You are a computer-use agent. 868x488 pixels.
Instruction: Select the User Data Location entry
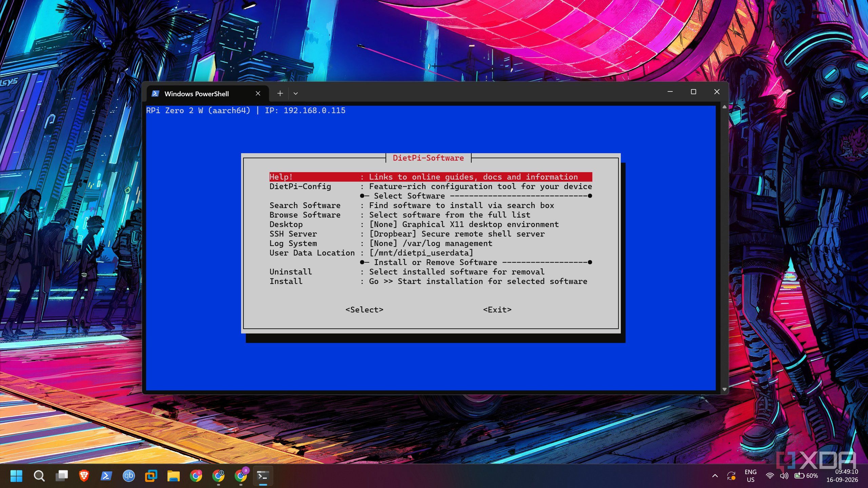[x=431, y=253]
